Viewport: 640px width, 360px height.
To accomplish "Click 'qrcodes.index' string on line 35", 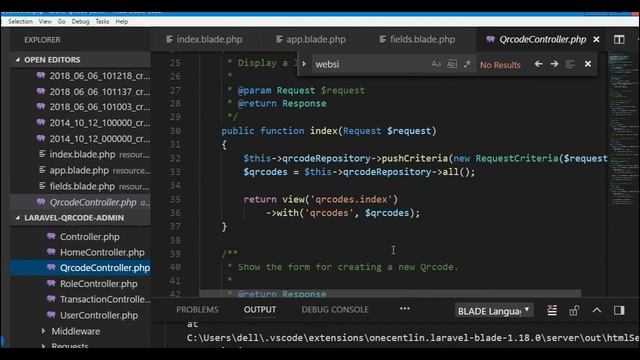I will pos(351,199).
